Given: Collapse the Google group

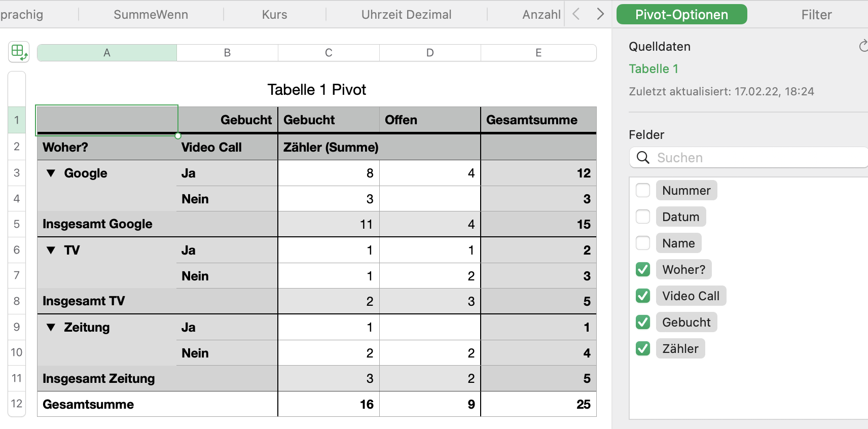Looking at the screenshot, I should [51, 173].
